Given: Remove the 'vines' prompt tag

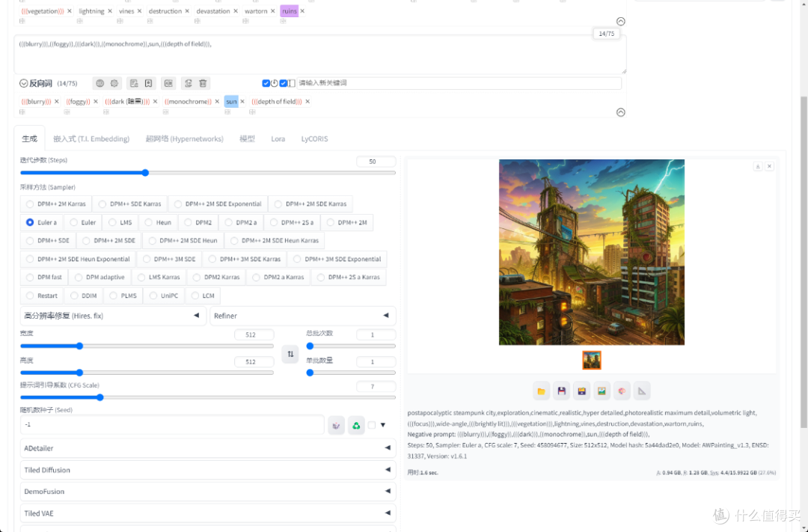Looking at the screenshot, I should coord(139,10).
